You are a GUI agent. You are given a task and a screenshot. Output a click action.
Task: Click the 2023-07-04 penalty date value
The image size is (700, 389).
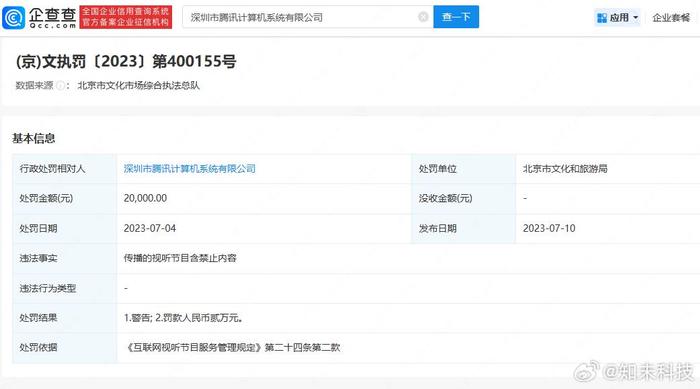(150, 228)
